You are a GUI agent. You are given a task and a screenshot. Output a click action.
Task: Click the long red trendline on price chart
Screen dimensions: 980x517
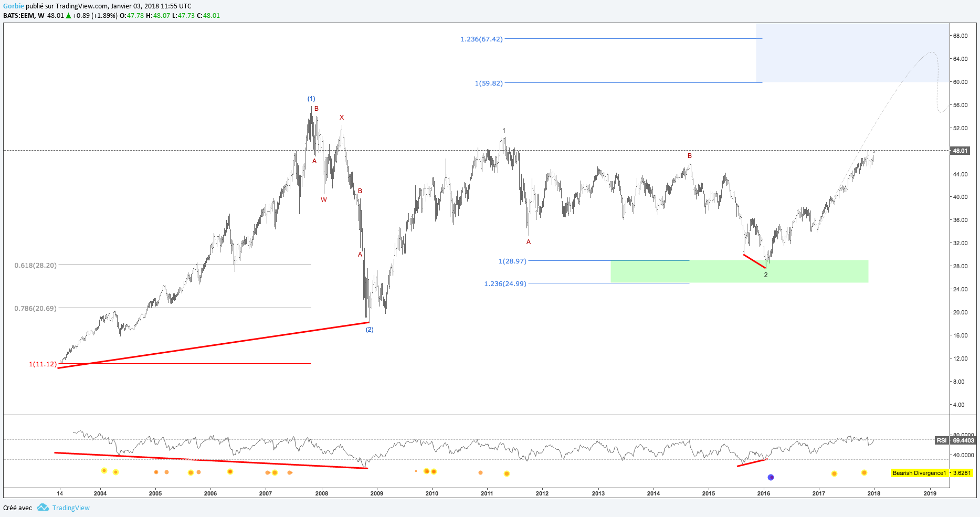point(214,345)
